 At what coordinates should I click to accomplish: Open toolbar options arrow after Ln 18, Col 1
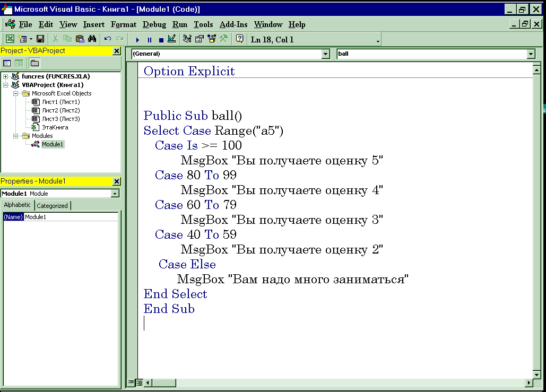click(378, 41)
